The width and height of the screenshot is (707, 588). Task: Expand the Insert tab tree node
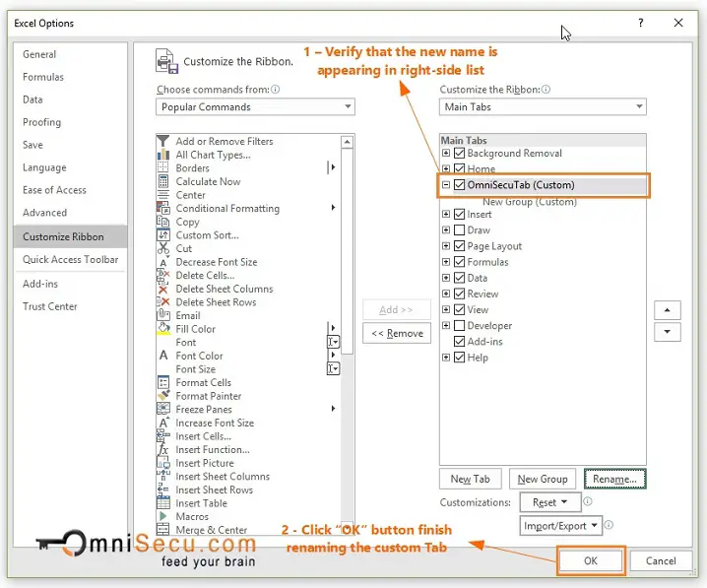pos(446,214)
